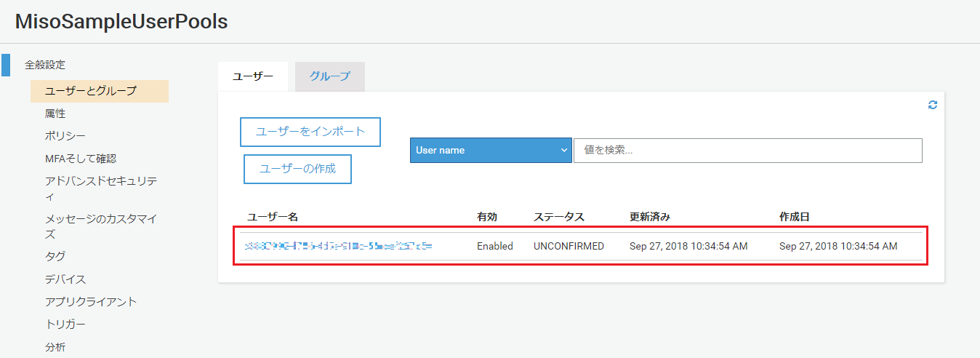The height and width of the screenshot is (358, 980).
Task: Select 分析 in the left navigation
Action: coord(55,347)
